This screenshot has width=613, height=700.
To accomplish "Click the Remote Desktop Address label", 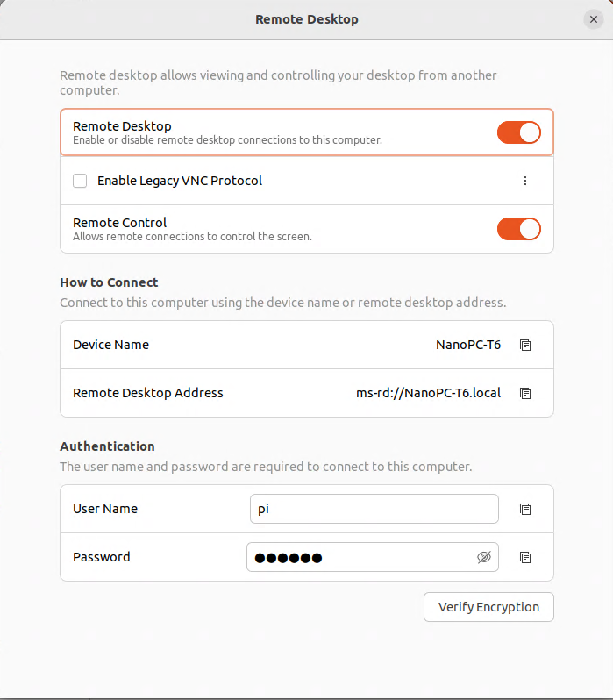I will pos(148,393).
